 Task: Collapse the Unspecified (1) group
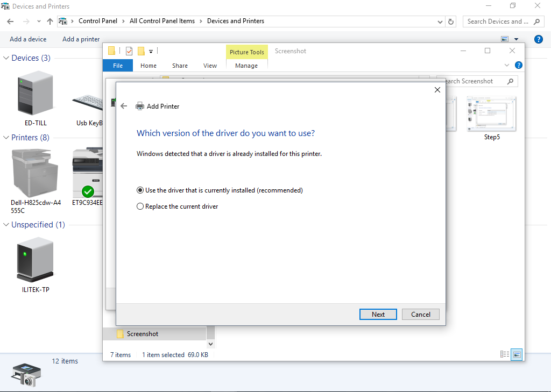point(6,225)
